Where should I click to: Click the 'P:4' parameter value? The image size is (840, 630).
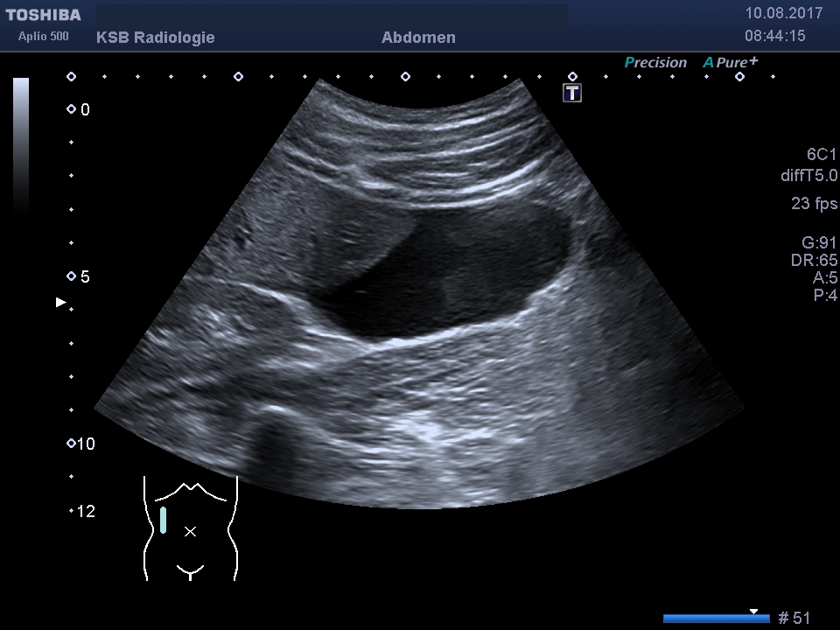point(825,295)
